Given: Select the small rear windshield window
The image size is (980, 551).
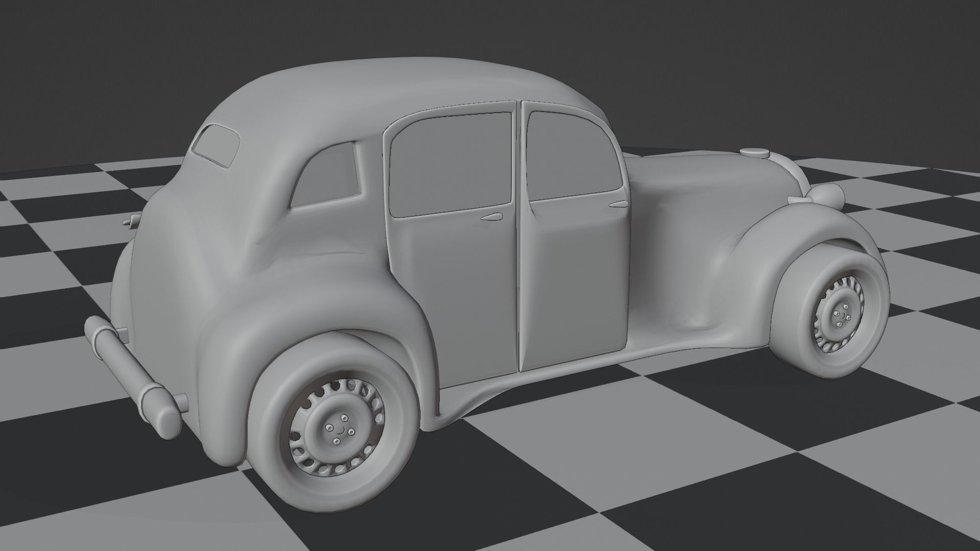Looking at the screenshot, I should point(216,145).
